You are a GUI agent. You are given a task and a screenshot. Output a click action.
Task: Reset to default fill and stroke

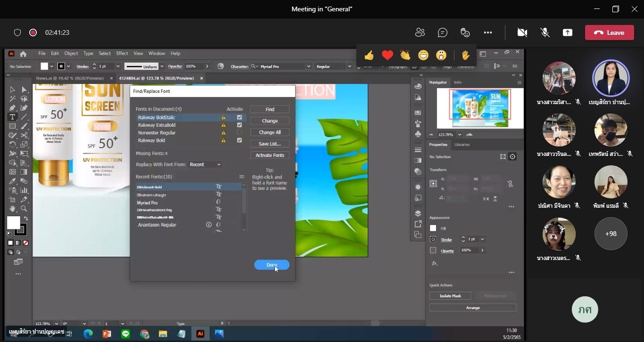click(x=8, y=234)
